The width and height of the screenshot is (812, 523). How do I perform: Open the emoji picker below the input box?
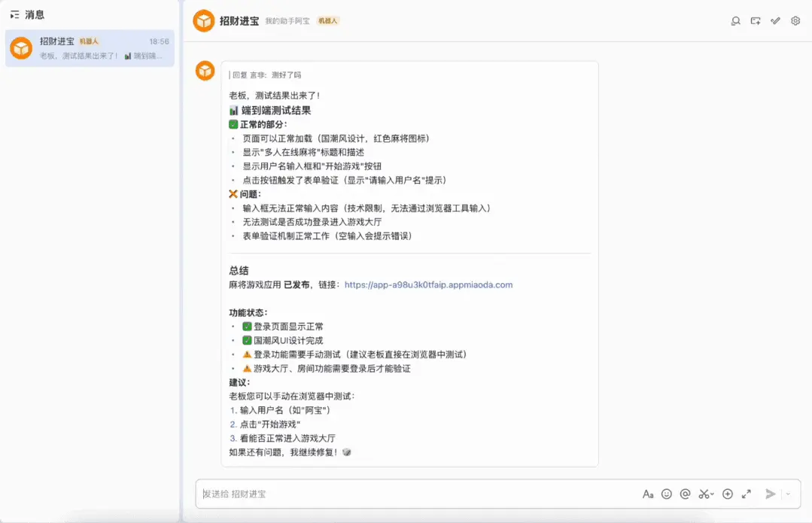click(667, 494)
